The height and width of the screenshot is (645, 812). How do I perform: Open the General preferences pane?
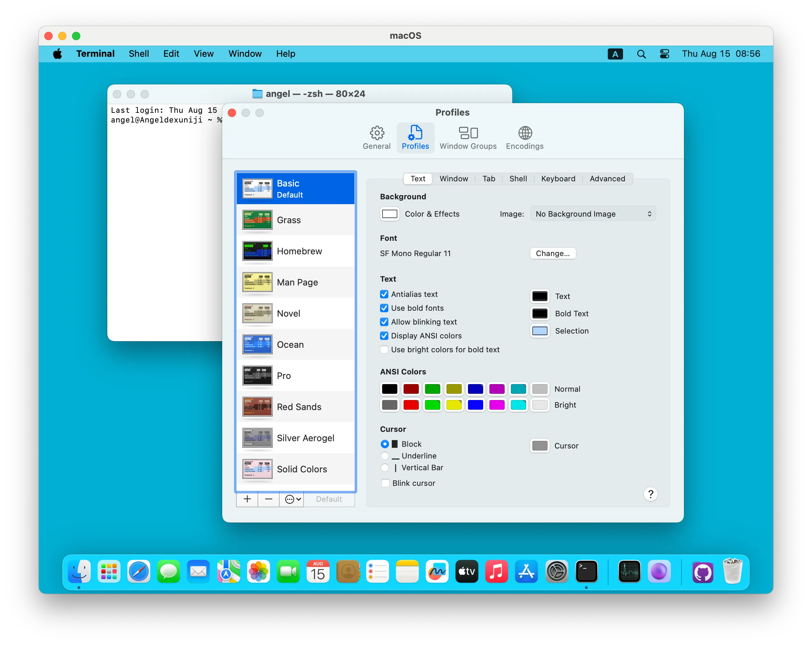[376, 138]
